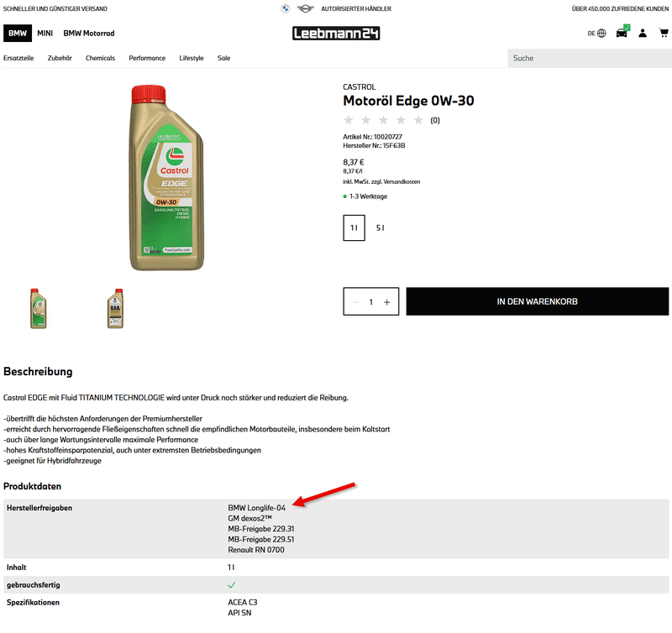
Task: Open the shopping cart icon
Action: pyautogui.click(x=662, y=34)
